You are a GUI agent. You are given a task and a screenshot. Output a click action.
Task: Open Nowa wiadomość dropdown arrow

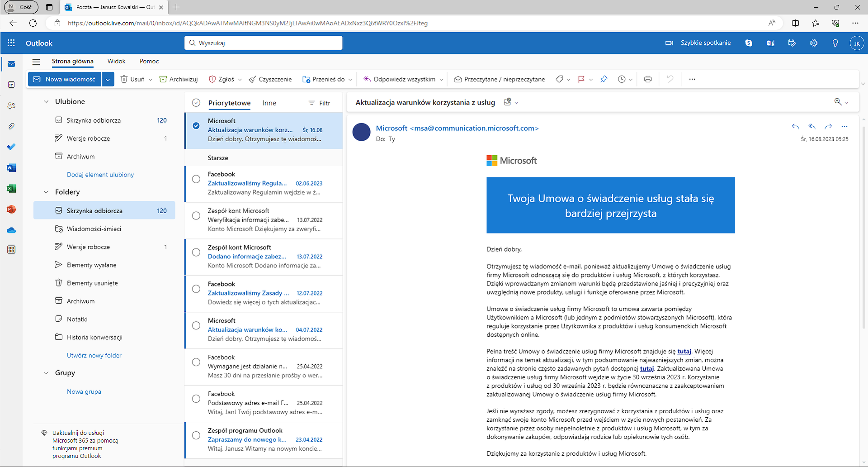[x=108, y=79]
